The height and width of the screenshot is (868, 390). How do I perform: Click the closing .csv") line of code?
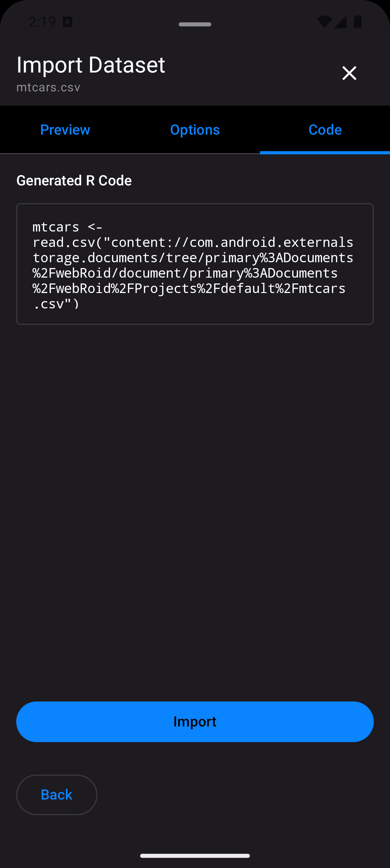[x=56, y=304]
